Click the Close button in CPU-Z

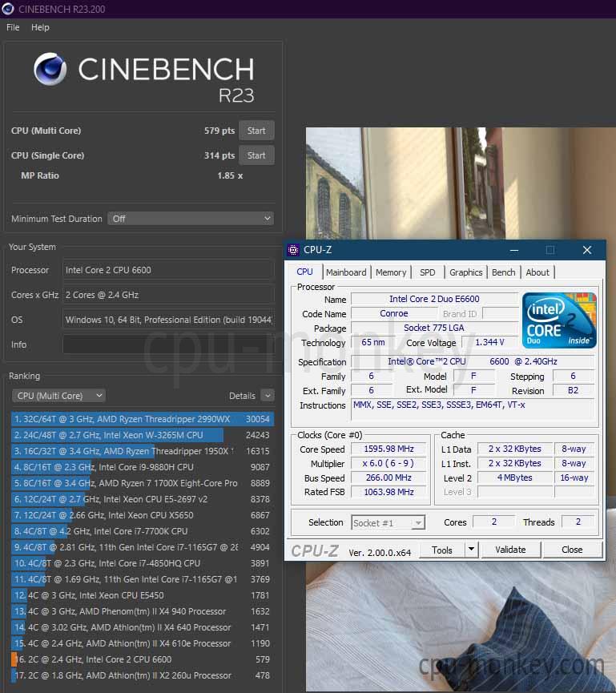point(572,550)
